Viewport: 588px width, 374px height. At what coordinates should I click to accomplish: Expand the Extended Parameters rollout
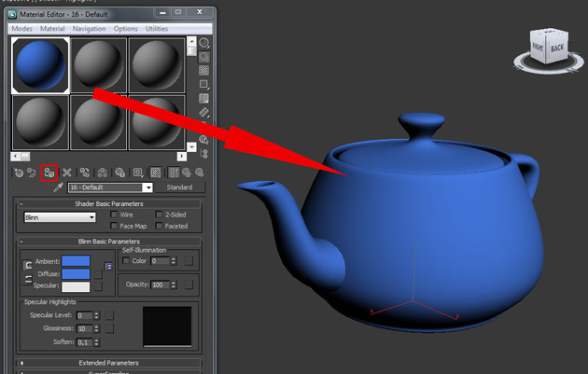click(x=109, y=363)
